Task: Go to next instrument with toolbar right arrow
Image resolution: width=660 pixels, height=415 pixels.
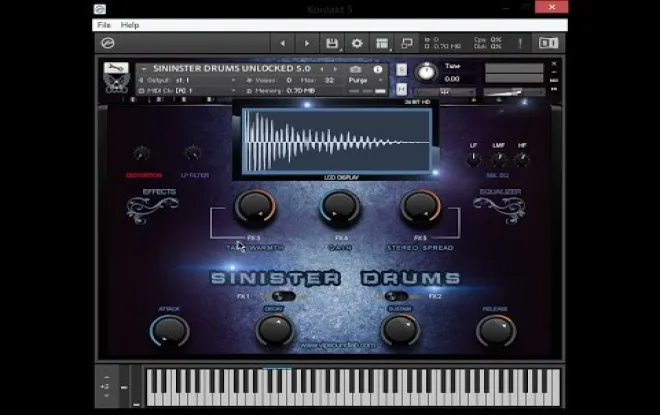Action: tap(307, 43)
